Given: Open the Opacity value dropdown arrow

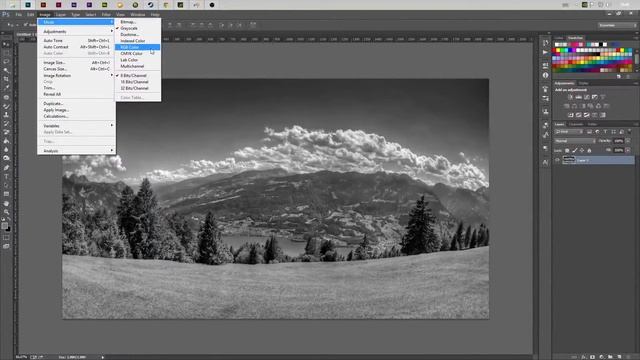Looking at the screenshot, I should 628,141.
